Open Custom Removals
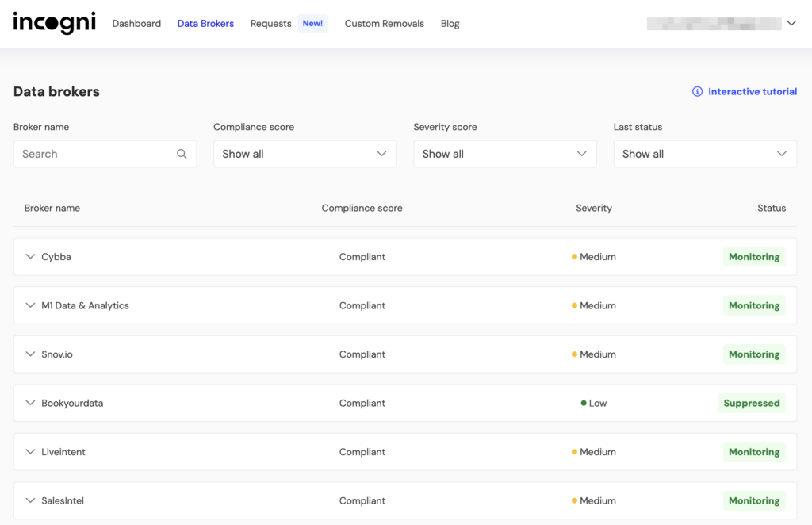 385,23
